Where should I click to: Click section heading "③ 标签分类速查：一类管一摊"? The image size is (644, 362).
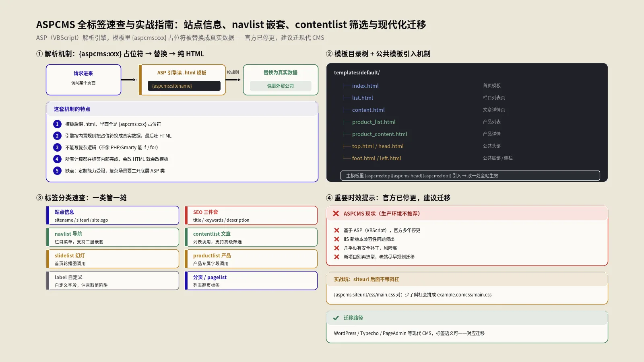81,198
